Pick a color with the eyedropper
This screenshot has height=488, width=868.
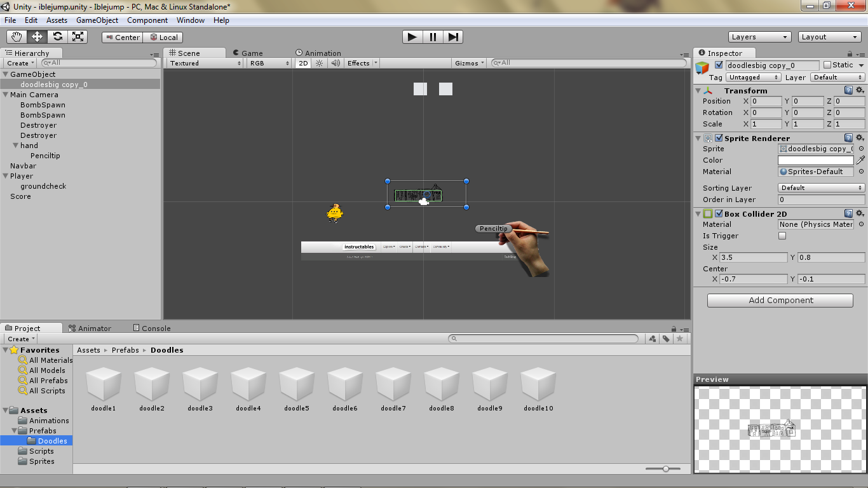click(x=861, y=160)
